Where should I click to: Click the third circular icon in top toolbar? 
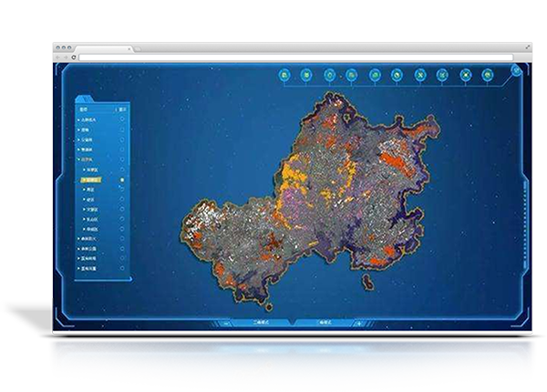pos(329,75)
